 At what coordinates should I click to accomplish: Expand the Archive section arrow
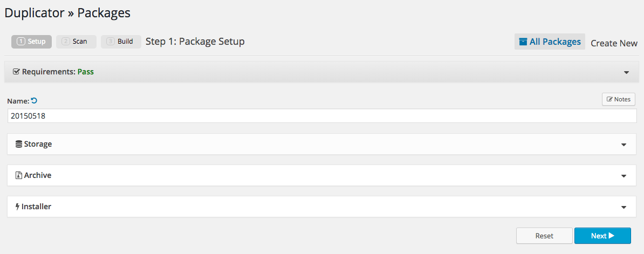coord(624,176)
